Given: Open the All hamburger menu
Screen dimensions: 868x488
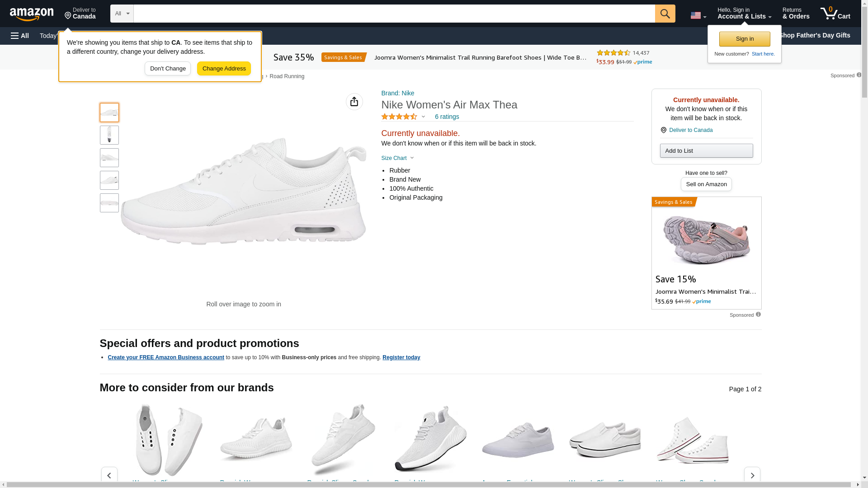Looking at the screenshot, I should click(20, 36).
